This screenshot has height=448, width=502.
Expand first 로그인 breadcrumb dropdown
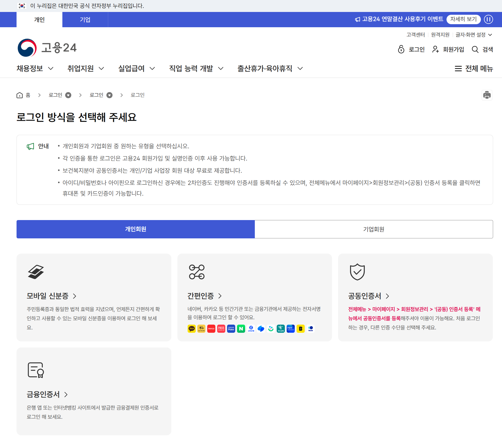pos(68,95)
